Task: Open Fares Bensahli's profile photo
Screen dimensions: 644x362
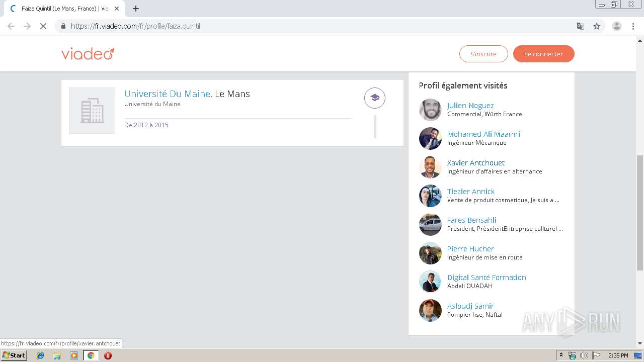Action: pos(430,224)
